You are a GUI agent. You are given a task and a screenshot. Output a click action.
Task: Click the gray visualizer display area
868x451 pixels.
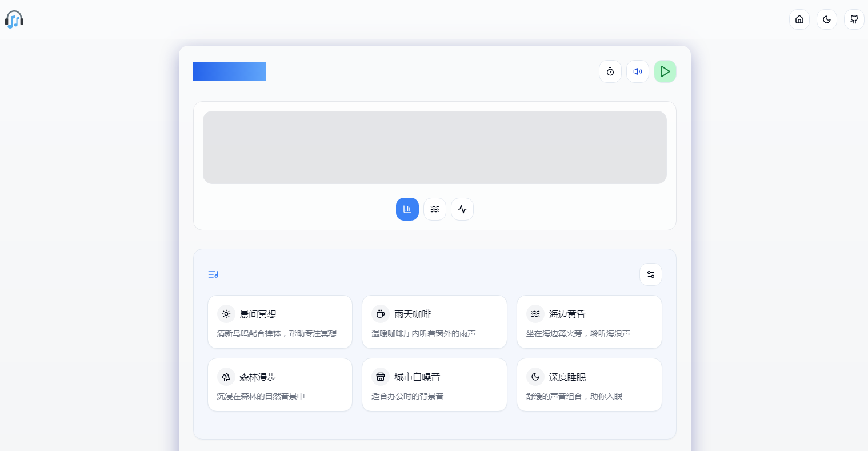click(x=434, y=147)
